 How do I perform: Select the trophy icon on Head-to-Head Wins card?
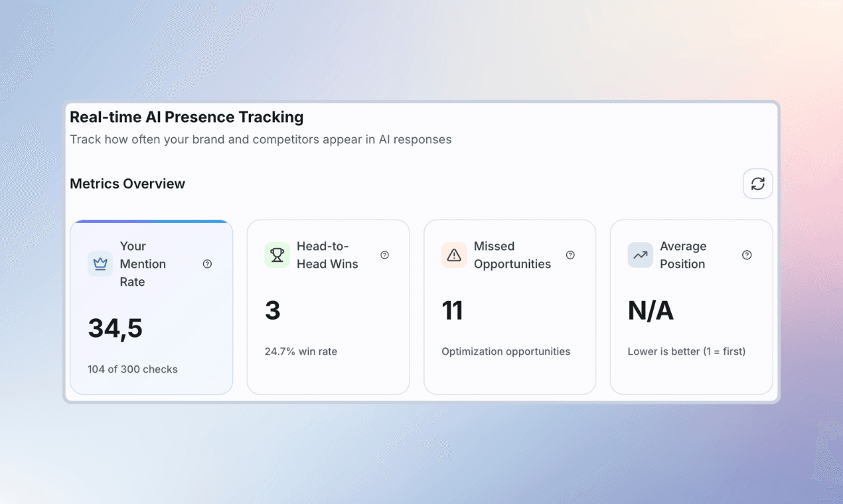(277, 255)
